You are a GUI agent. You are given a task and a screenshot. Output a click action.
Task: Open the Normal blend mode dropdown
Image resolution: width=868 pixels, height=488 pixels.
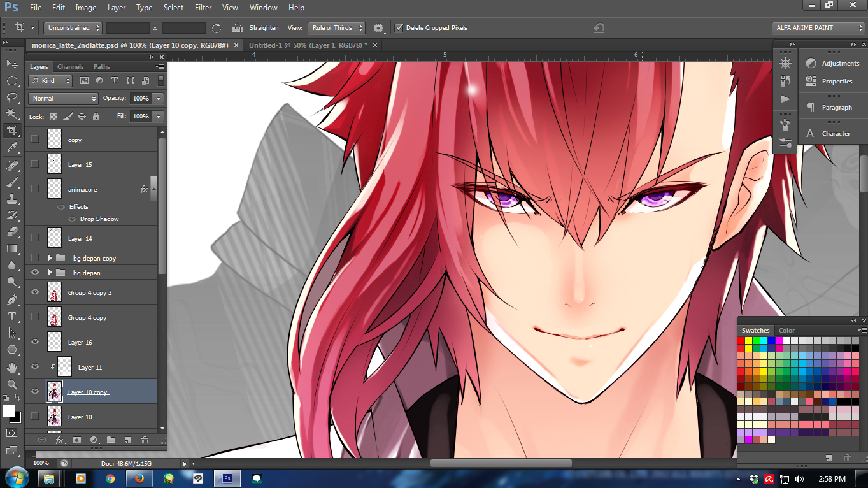(x=63, y=99)
